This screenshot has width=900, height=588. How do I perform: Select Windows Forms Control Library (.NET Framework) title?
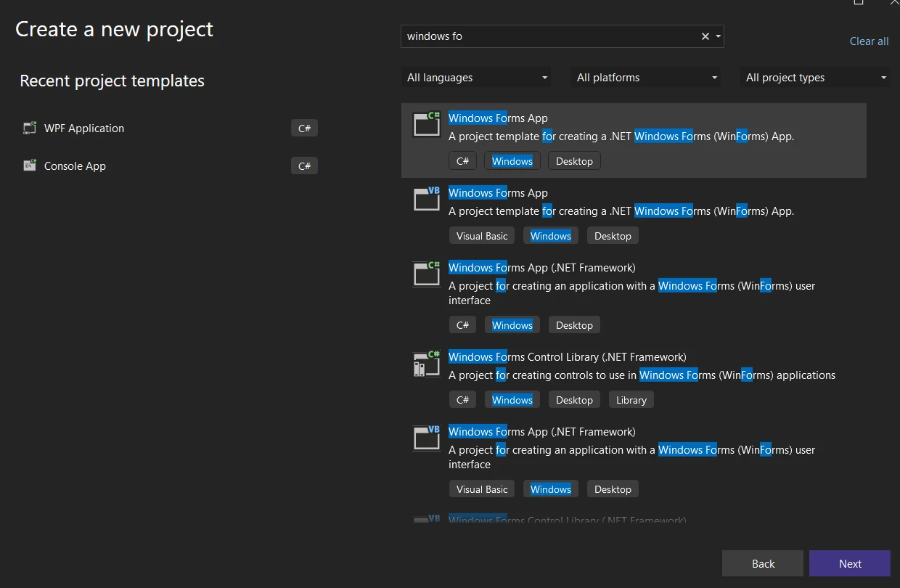(x=567, y=356)
